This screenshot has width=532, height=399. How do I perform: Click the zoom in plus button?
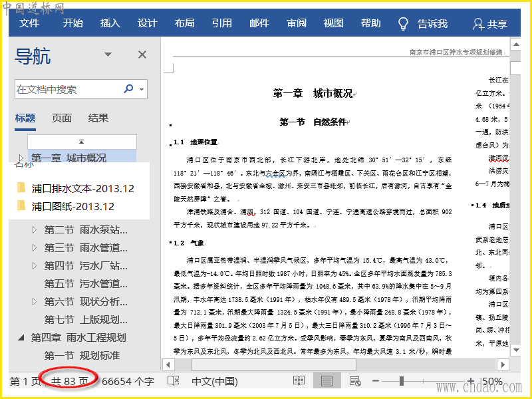click(x=470, y=381)
